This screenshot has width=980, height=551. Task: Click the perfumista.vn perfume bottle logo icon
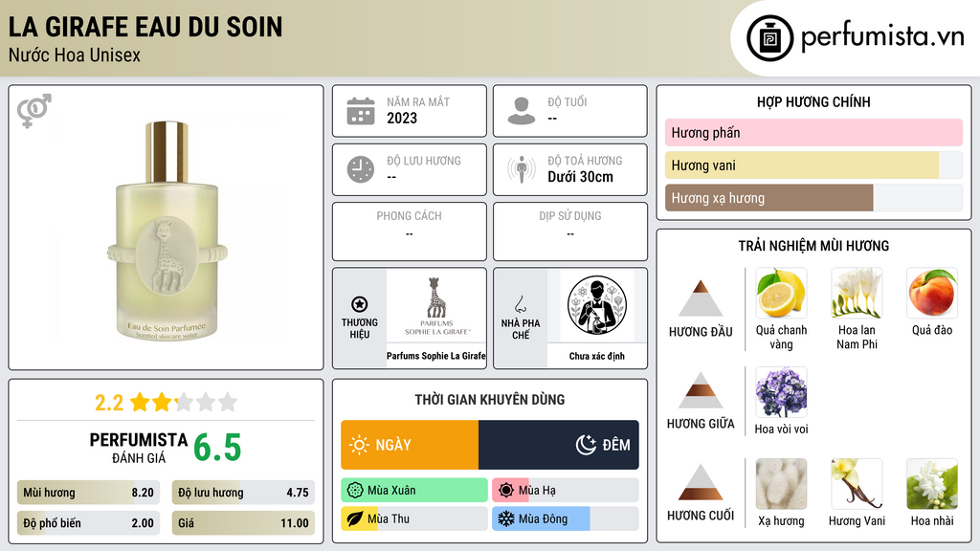(769, 38)
